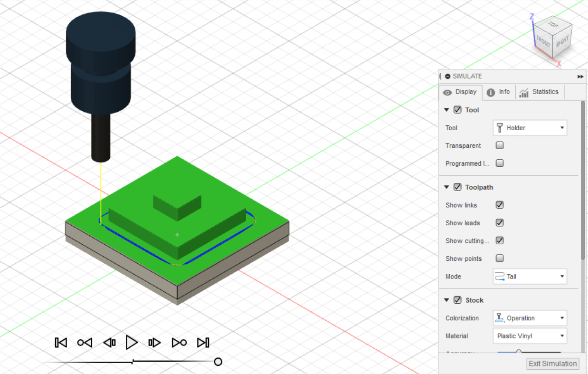Viewport: 588px width, 374px height.
Task: Click the X axis label of view cube
Action: pyautogui.click(x=559, y=63)
